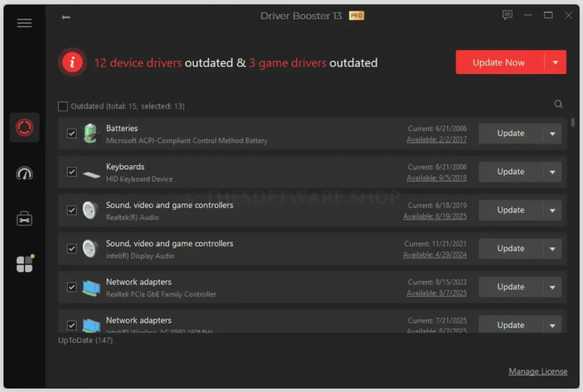Click 'HID Keyboard Device' text

[139, 179]
